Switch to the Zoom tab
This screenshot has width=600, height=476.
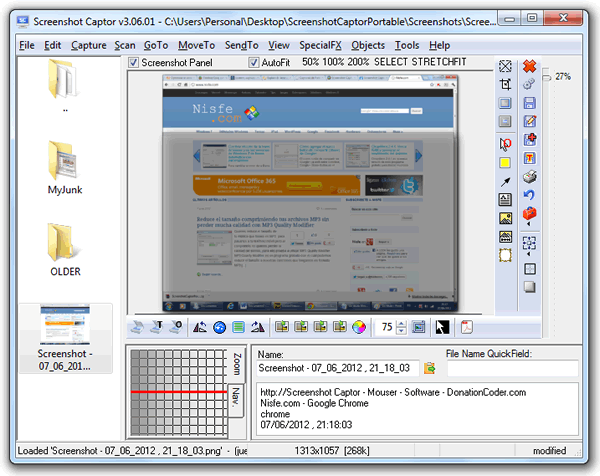(237, 364)
